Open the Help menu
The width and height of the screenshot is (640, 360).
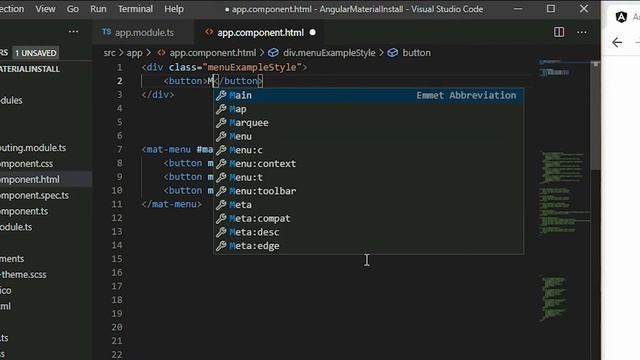(x=174, y=9)
